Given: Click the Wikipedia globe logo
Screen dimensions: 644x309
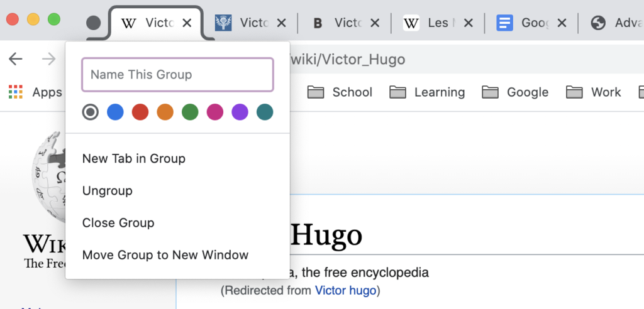Looking at the screenshot, I should coord(49,176).
